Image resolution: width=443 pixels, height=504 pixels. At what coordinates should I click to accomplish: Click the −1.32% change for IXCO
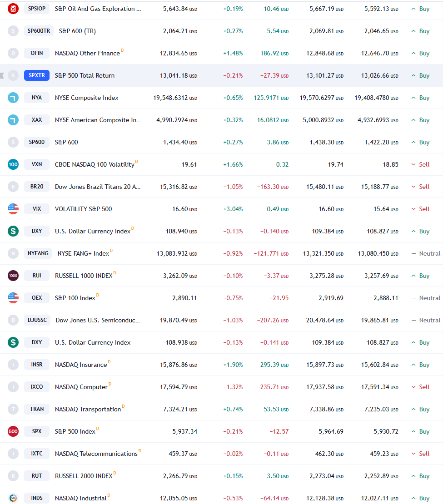[233, 387]
